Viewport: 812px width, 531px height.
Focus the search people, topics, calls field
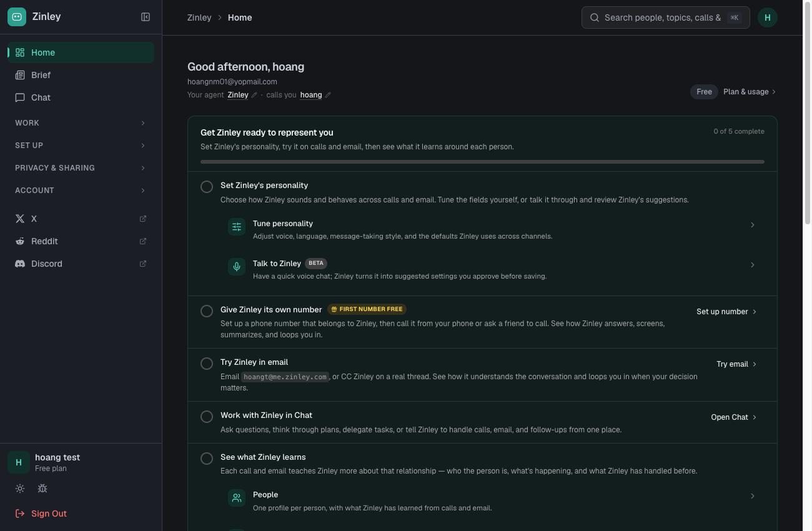[x=665, y=17]
